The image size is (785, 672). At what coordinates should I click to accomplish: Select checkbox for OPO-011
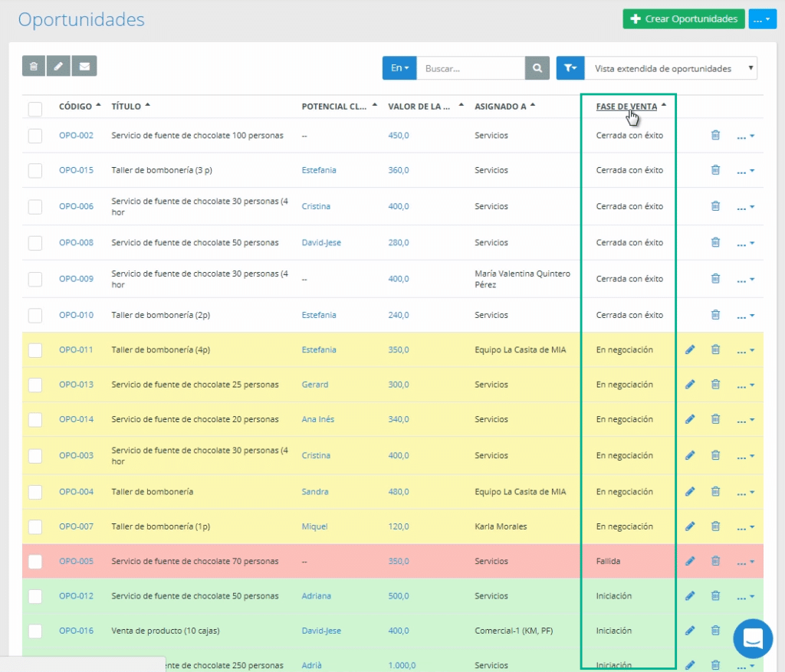pos(35,350)
